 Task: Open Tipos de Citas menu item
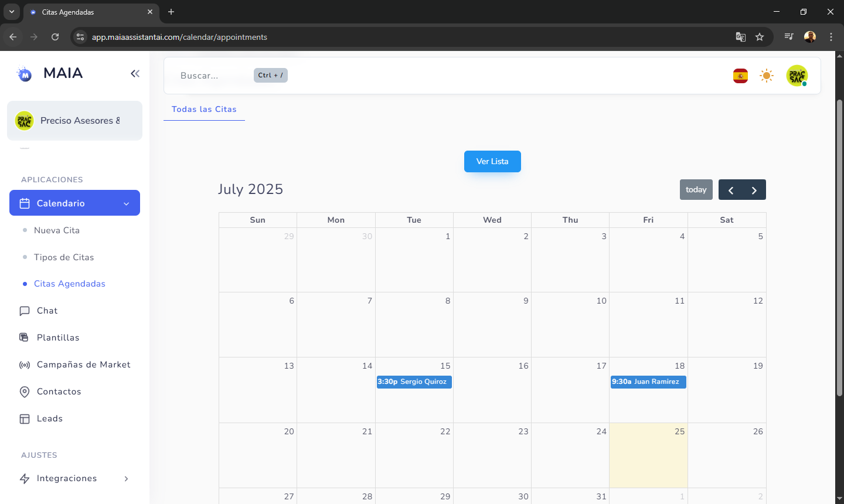tap(64, 257)
